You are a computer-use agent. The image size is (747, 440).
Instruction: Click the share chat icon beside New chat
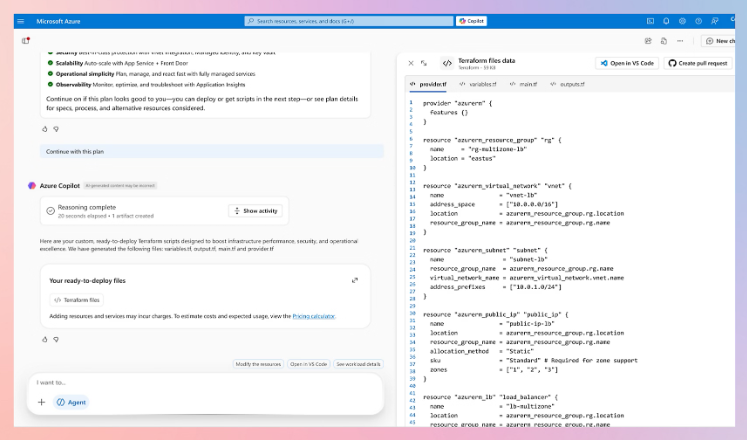pos(648,41)
